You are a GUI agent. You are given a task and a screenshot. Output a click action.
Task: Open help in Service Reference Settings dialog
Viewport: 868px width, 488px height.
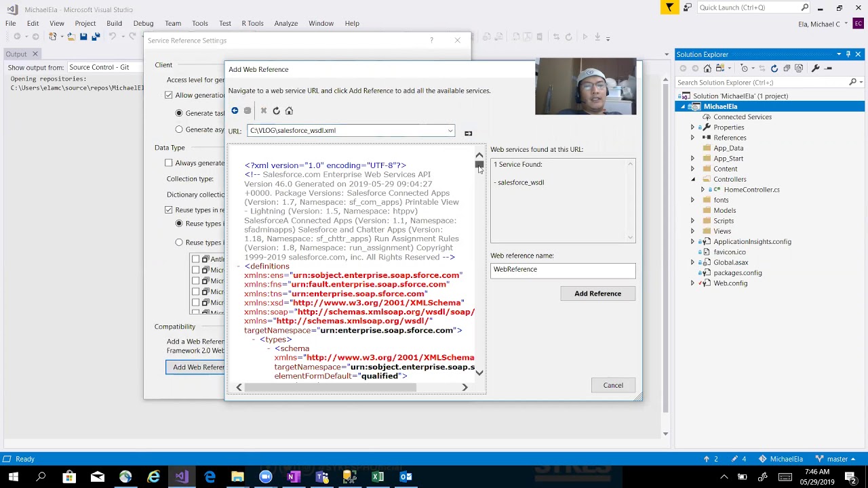point(431,41)
